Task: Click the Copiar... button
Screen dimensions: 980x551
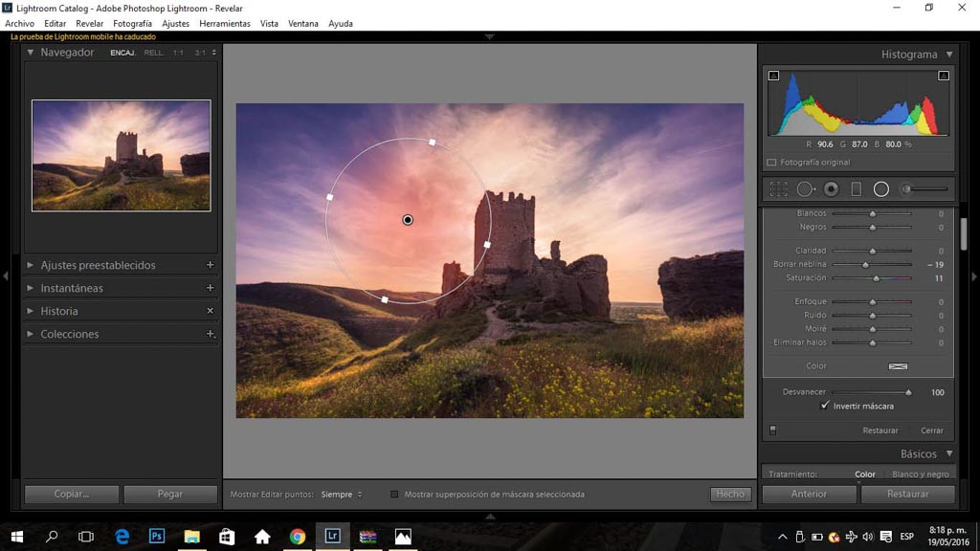Action: coord(72,495)
